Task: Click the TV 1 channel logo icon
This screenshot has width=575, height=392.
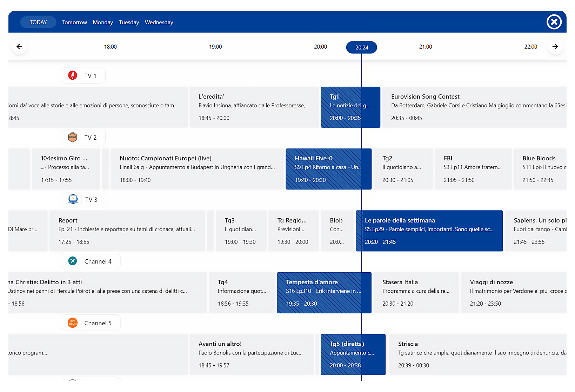Action: click(73, 75)
